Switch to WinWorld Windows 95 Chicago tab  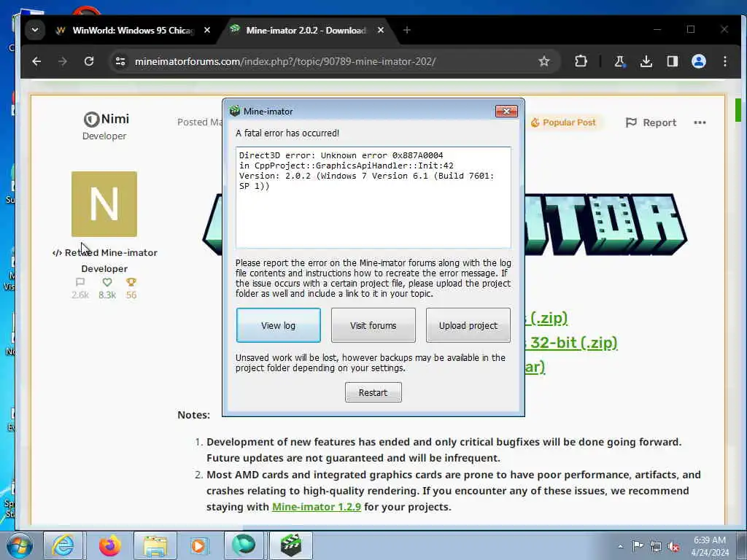point(133,30)
